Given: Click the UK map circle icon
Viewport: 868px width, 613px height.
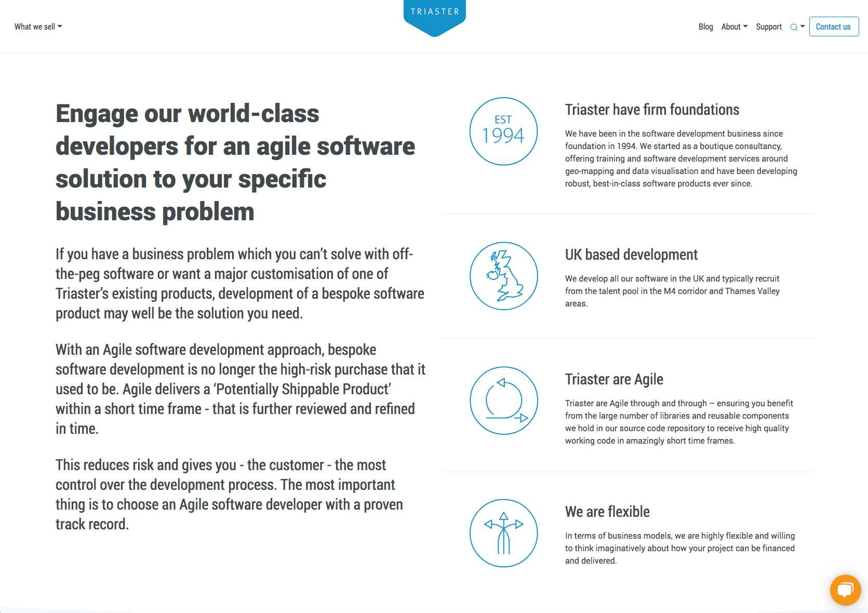Looking at the screenshot, I should 503,276.
